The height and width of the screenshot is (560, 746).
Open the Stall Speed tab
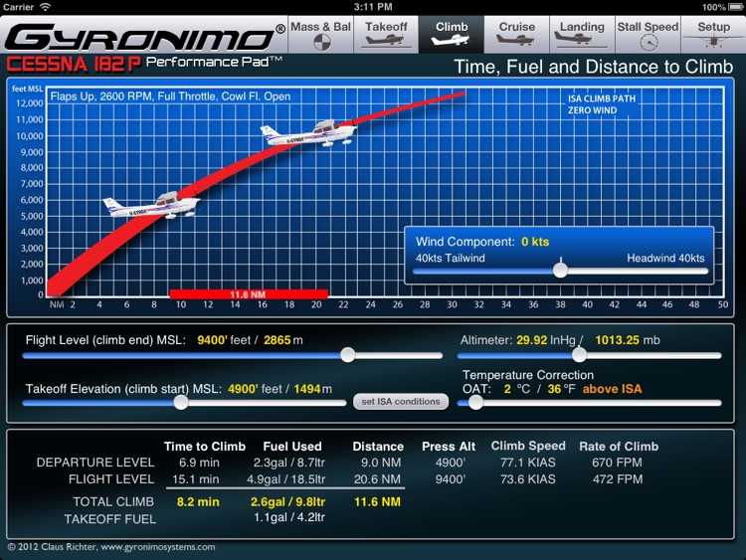pyautogui.click(x=648, y=34)
